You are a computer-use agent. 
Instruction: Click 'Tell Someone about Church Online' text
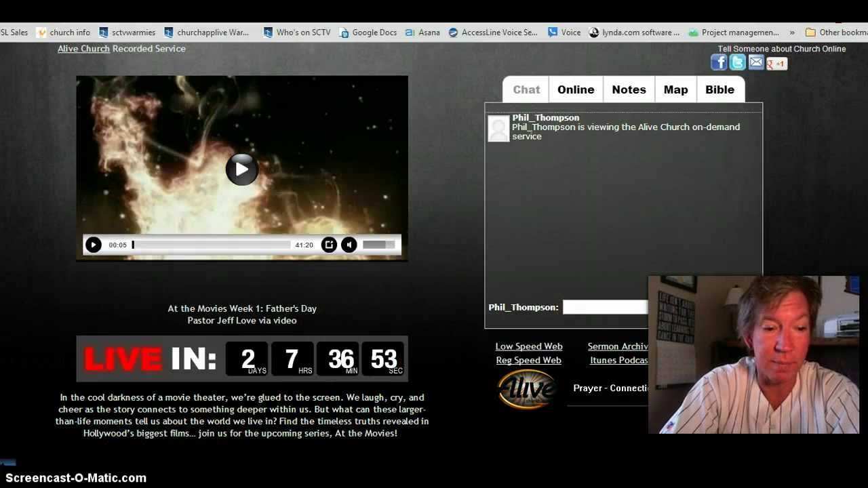click(x=782, y=49)
